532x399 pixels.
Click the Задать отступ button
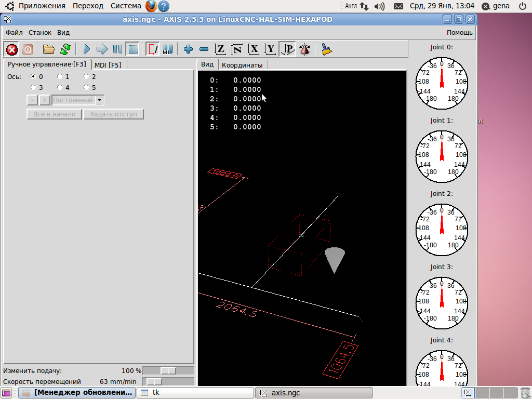pos(113,114)
